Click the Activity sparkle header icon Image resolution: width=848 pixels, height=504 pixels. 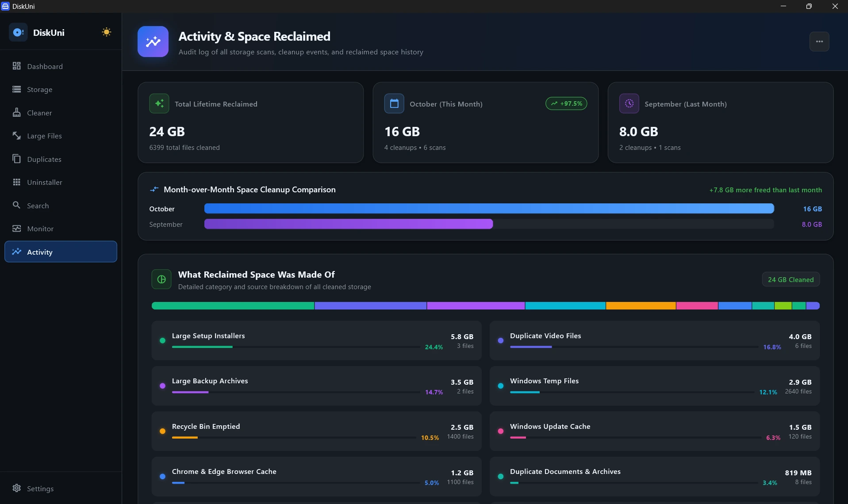click(x=153, y=42)
